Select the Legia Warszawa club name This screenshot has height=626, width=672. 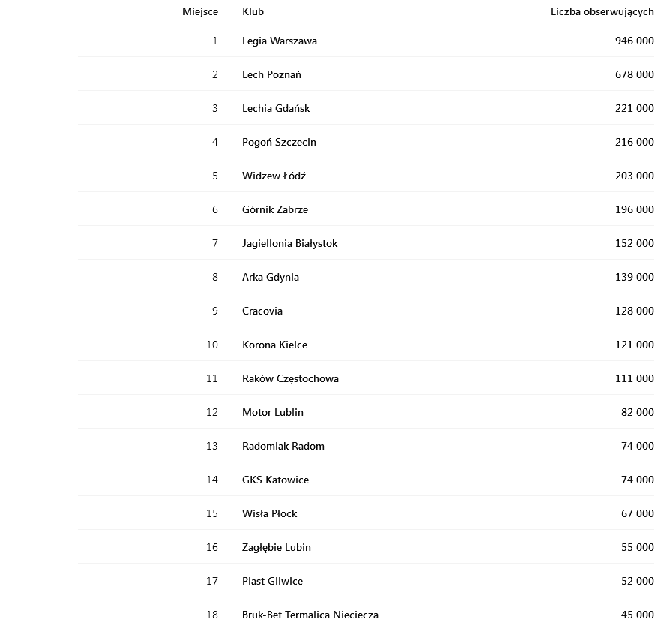click(x=279, y=41)
